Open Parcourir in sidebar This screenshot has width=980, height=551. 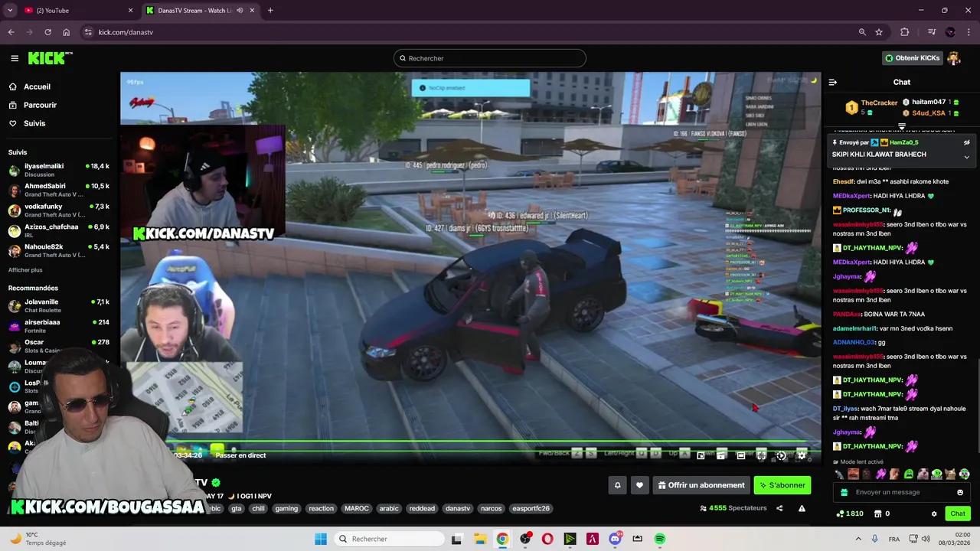coord(33,105)
